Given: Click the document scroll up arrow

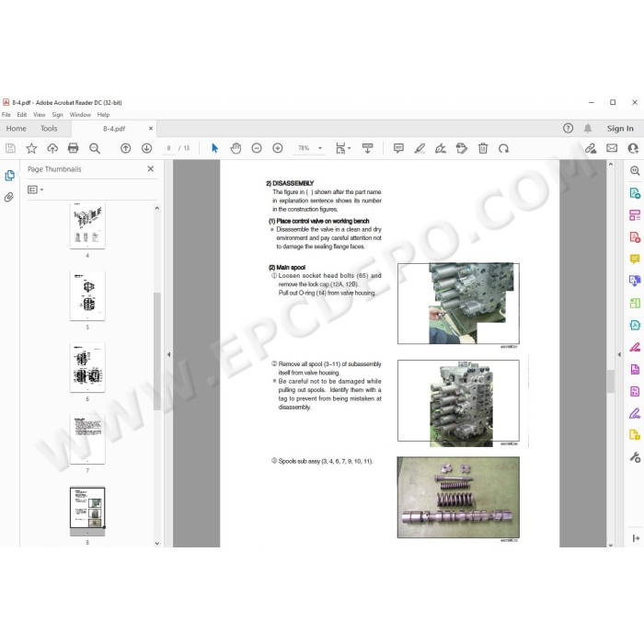Looking at the screenshot, I should point(611,165).
